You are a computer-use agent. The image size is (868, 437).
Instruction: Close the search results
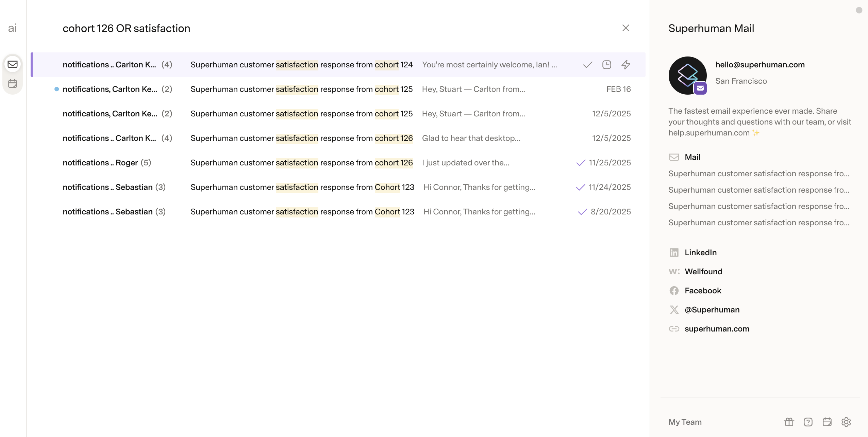point(626,28)
